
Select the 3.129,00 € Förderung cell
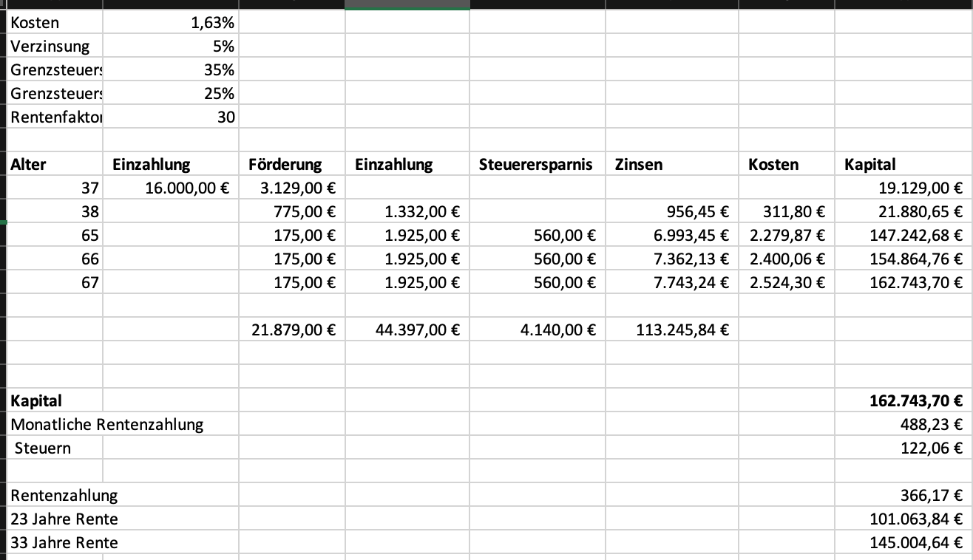292,188
